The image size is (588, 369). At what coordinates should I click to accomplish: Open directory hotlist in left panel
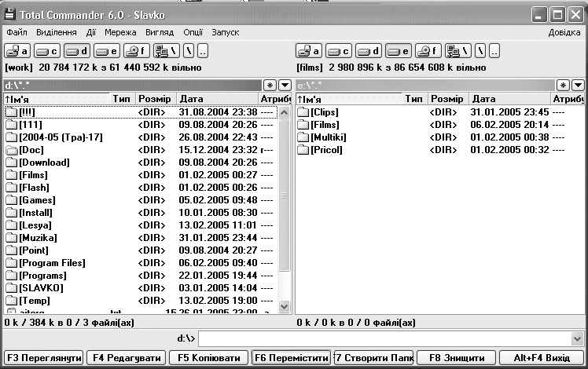pos(270,86)
